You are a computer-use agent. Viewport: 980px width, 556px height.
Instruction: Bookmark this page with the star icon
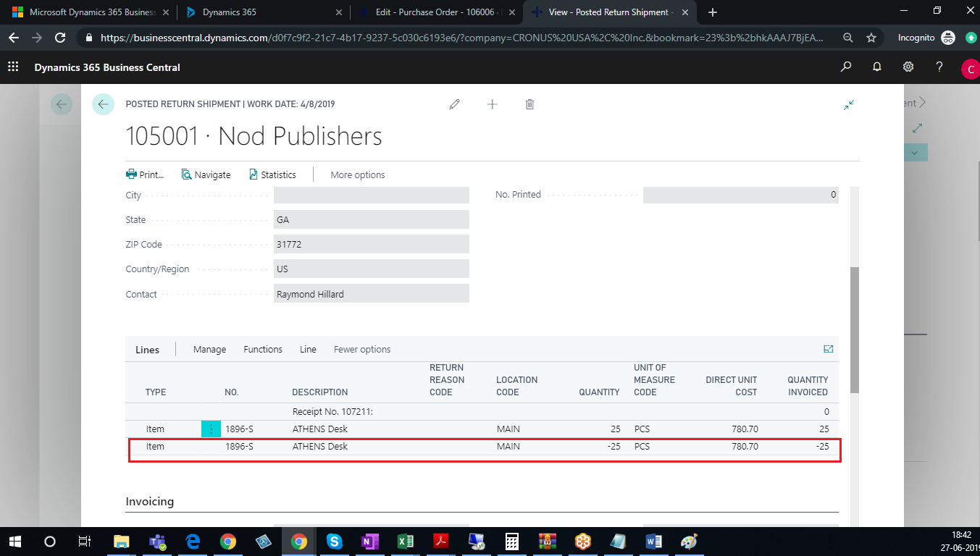coord(871,38)
